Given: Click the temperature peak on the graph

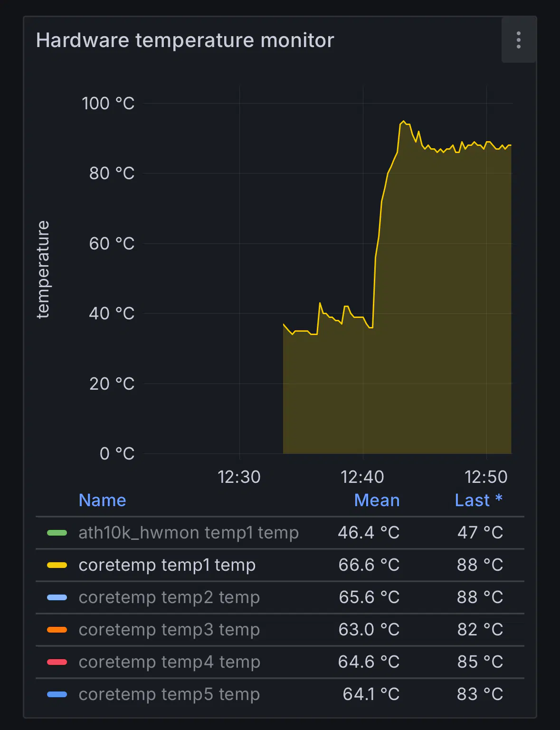Looking at the screenshot, I should coord(403,122).
